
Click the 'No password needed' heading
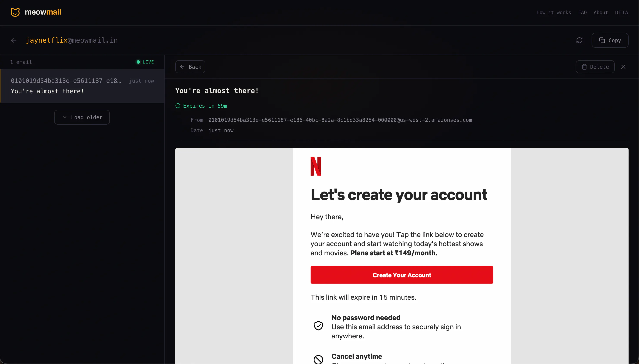pos(366,318)
